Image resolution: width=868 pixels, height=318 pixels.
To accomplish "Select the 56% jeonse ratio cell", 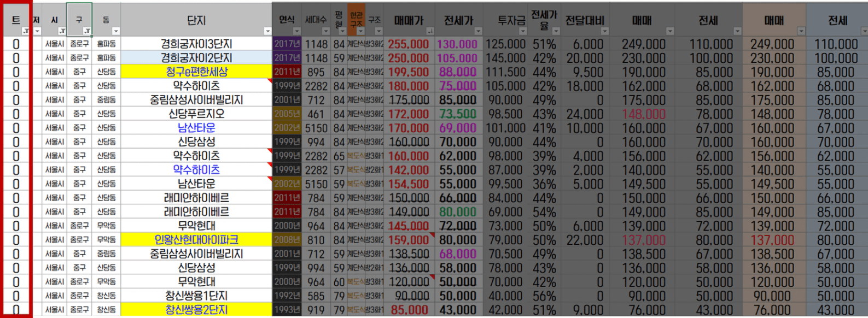I will coord(544,296).
